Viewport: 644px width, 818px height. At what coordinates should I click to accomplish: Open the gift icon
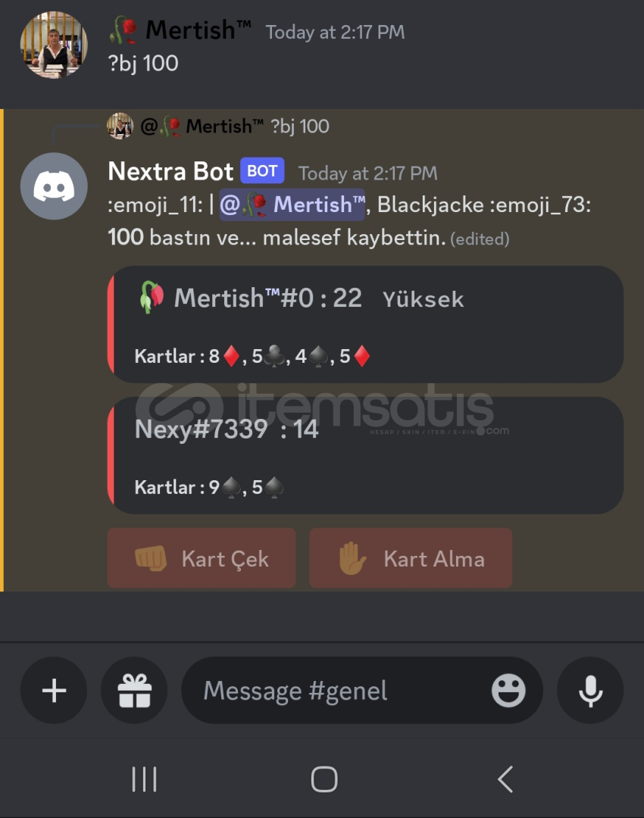click(x=134, y=690)
